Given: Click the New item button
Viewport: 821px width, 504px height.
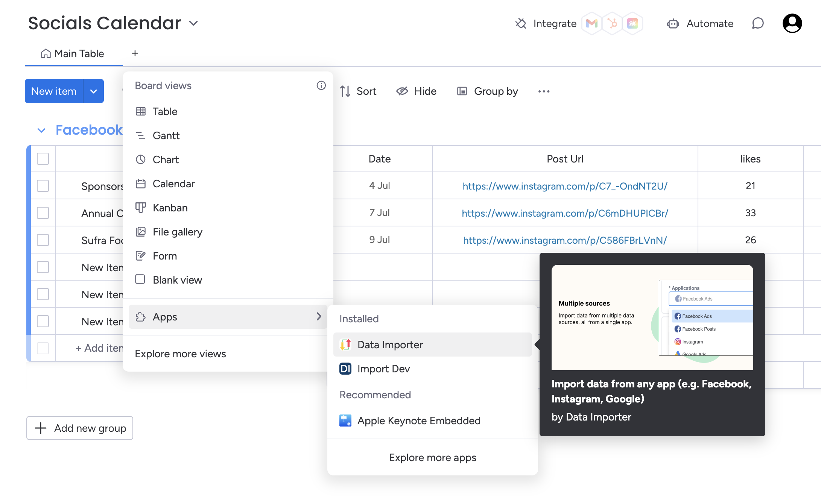Looking at the screenshot, I should 54,91.
